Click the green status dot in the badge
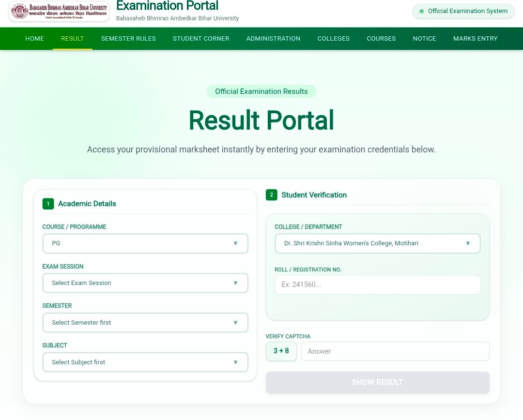The height and width of the screenshot is (420, 523). 421,11
